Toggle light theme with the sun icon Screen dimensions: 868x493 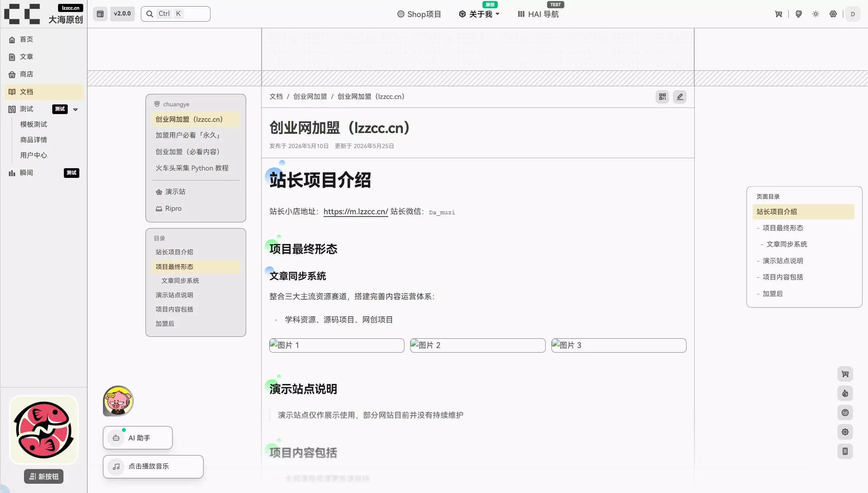point(816,14)
